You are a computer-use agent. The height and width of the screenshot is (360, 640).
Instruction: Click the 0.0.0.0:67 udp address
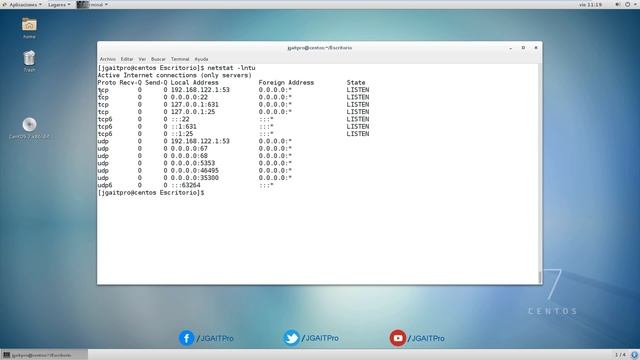(x=189, y=149)
